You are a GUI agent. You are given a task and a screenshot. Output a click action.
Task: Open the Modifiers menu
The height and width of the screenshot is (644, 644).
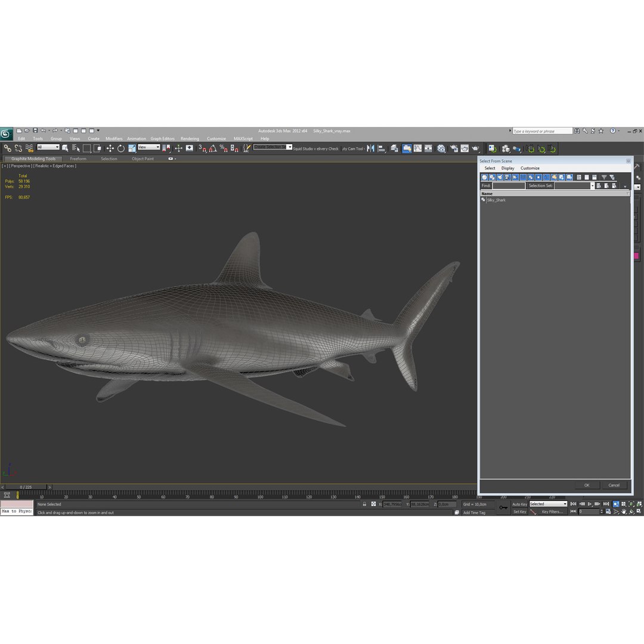coord(114,138)
